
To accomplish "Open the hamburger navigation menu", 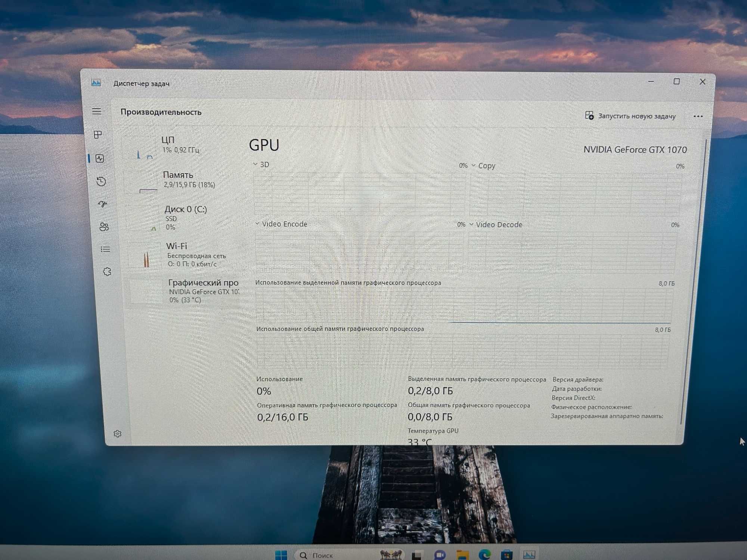I will (x=96, y=111).
